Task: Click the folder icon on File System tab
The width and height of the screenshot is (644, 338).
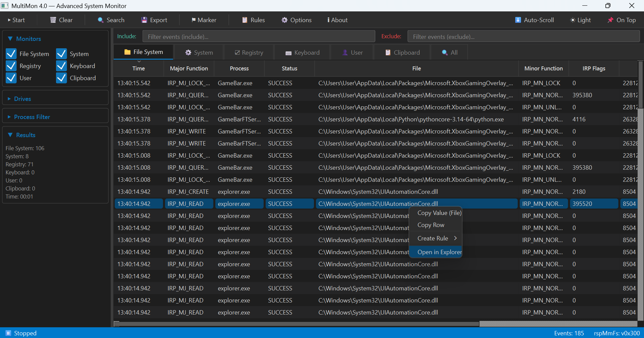Action: point(127,52)
